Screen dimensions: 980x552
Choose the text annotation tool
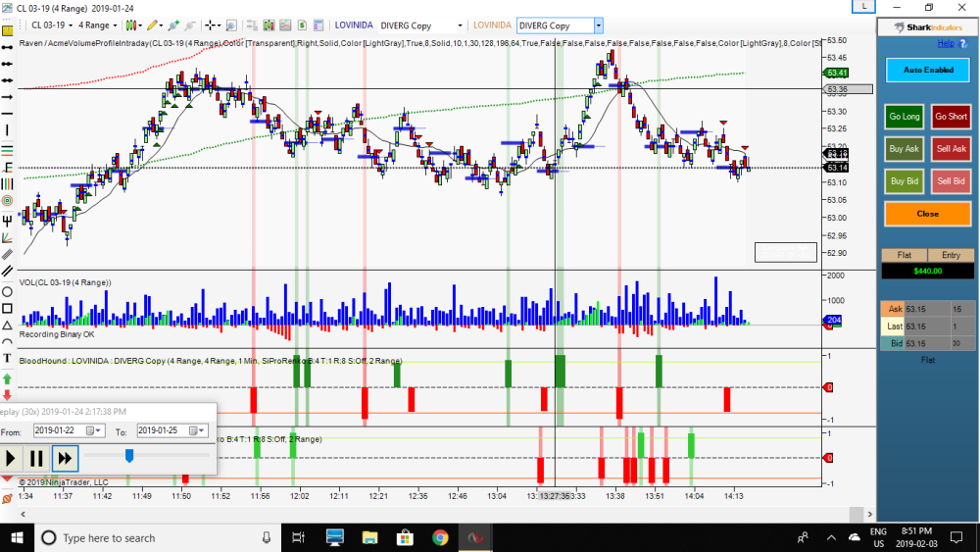(8, 359)
